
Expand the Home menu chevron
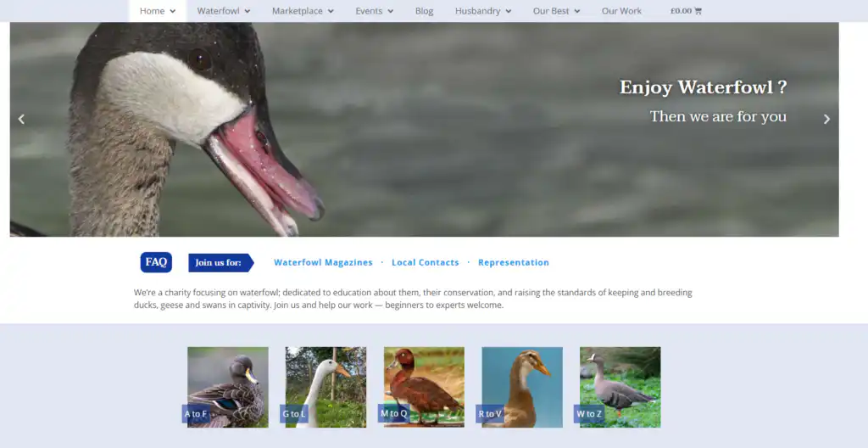(x=173, y=12)
